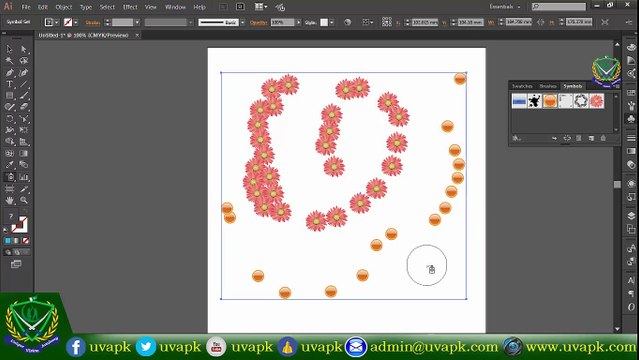Screen dimensions: 639x360
Task: Click the orange Opacity label link
Action: pyautogui.click(x=258, y=23)
